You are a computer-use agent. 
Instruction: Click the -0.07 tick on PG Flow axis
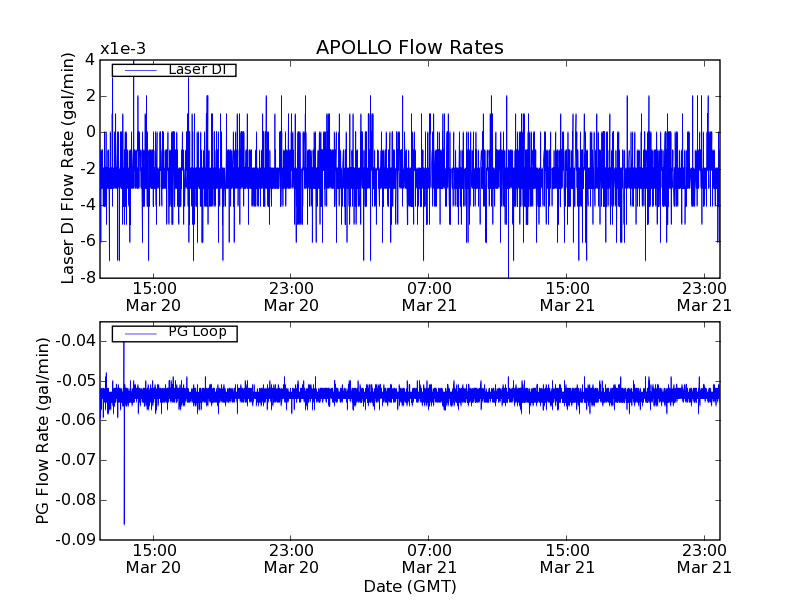pyautogui.click(x=74, y=460)
